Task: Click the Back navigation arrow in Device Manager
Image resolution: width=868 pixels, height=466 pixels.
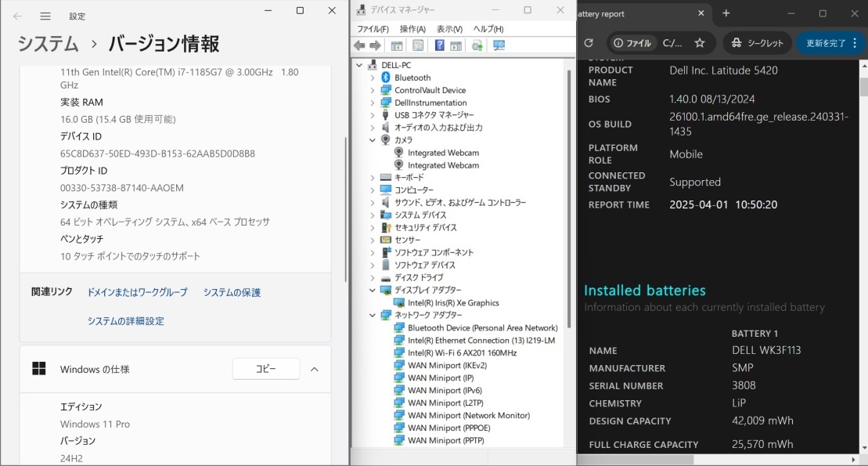Action: tap(358, 45)
